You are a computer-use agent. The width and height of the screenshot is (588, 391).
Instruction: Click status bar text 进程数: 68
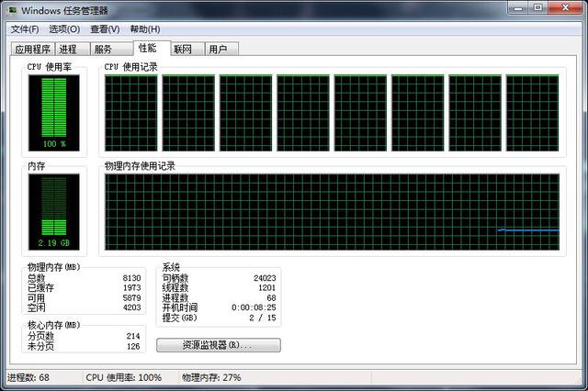pos(28,377)
